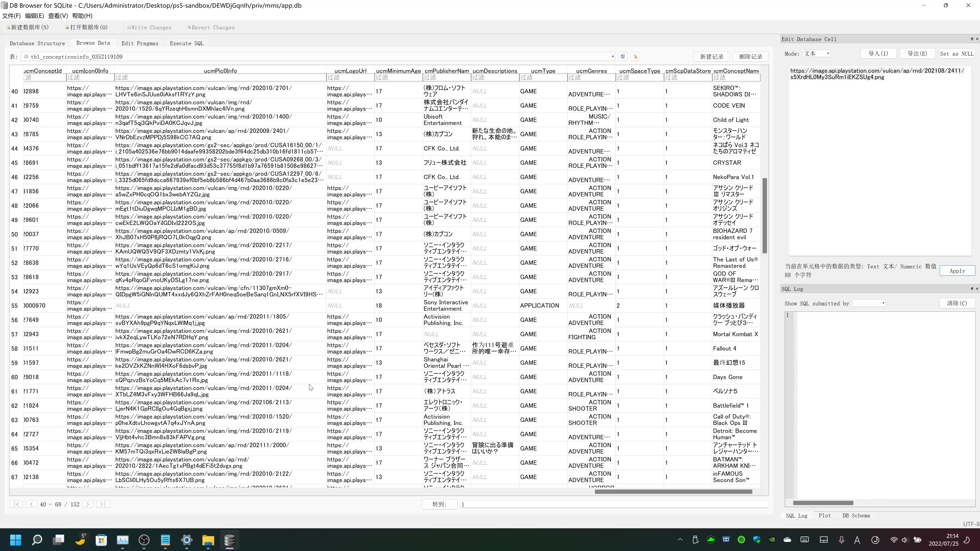
Task: Open taskbar search
Action: click(x=37, y=540)
